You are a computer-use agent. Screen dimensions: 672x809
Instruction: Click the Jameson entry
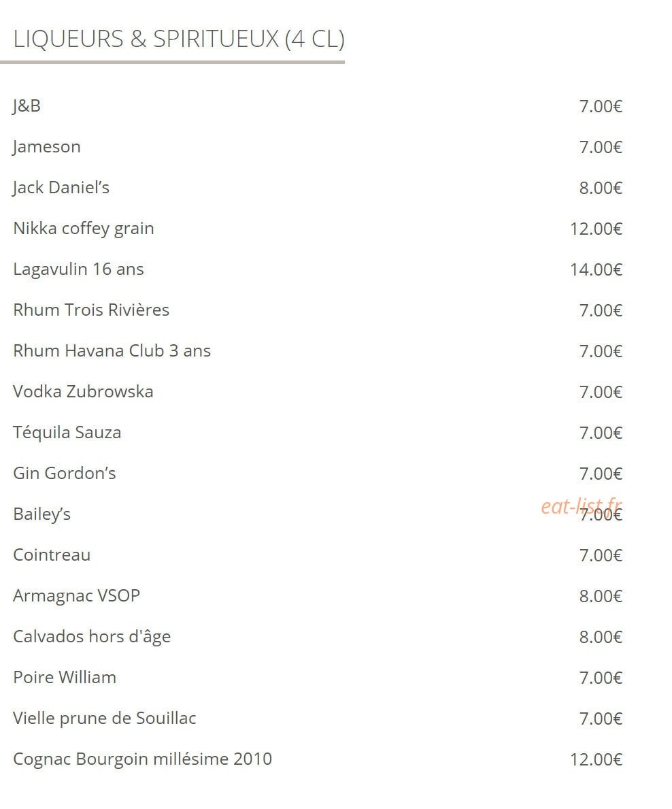point(47,147)
